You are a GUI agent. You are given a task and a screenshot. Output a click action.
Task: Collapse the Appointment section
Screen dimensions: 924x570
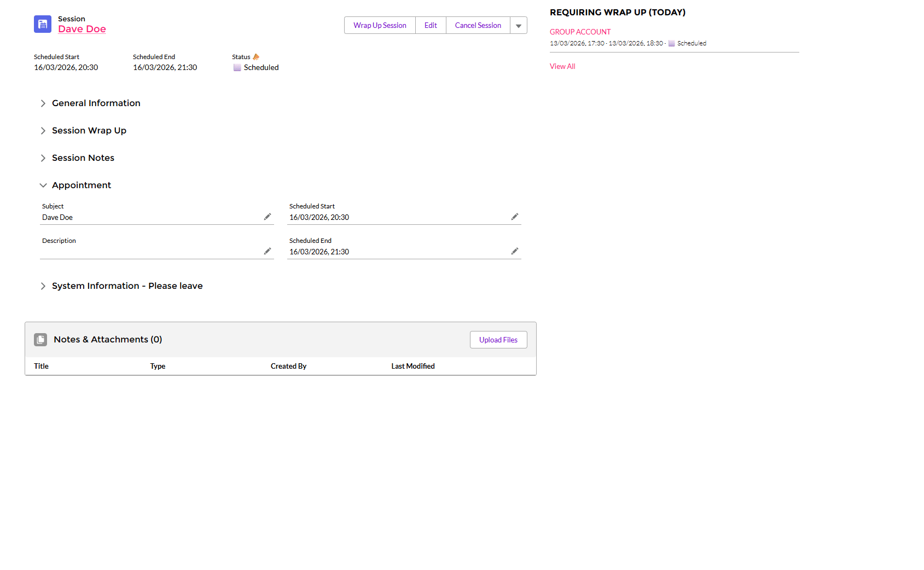(43, 185)
